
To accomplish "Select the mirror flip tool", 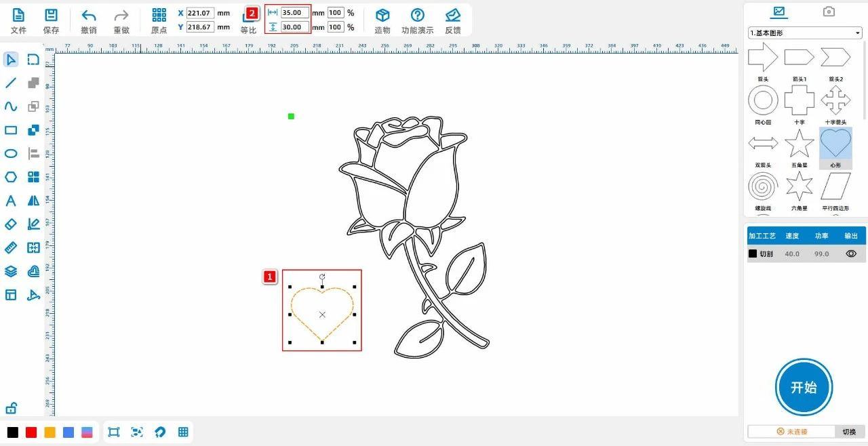I will tap(33, 201).
